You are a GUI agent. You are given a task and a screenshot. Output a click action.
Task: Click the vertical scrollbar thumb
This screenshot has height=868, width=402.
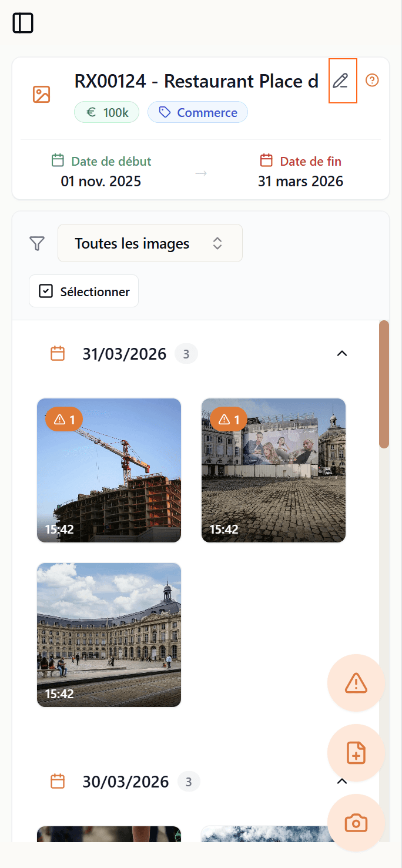[384, 384]
